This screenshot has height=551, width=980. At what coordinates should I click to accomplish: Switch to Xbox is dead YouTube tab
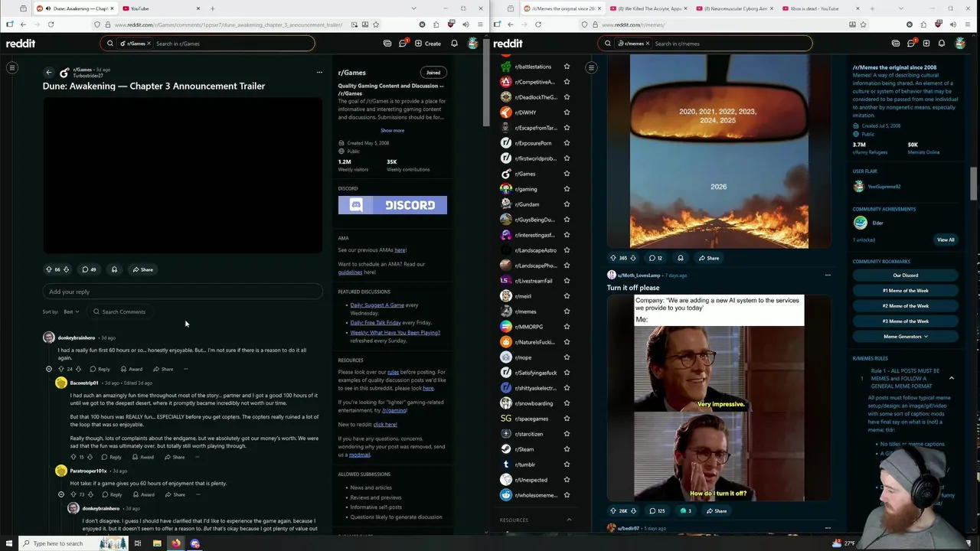coord(822,8)
